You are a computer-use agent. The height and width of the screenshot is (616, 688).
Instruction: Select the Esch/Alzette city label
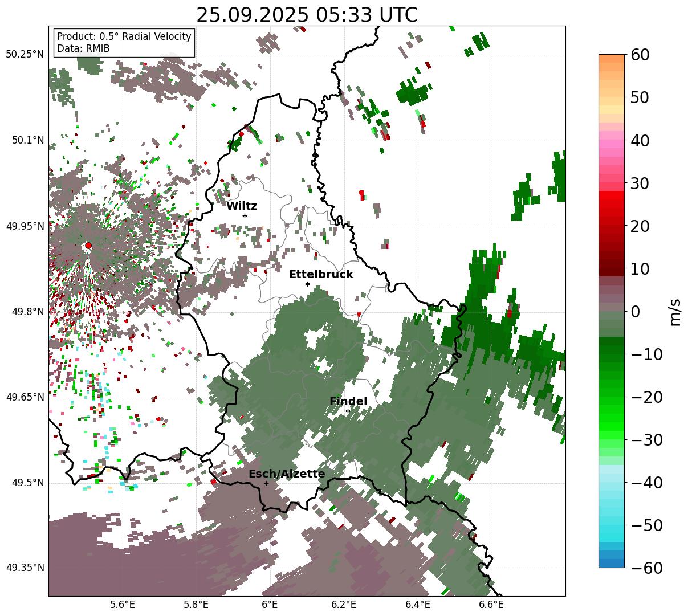pos(287,474)
